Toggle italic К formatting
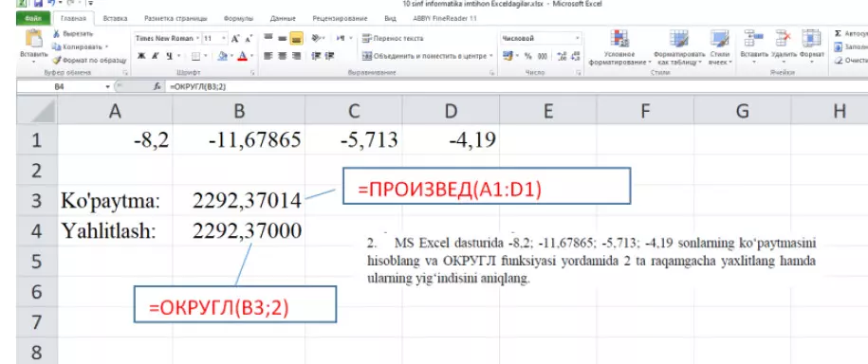Screen dimensions: 868x364 coord(155,56)
